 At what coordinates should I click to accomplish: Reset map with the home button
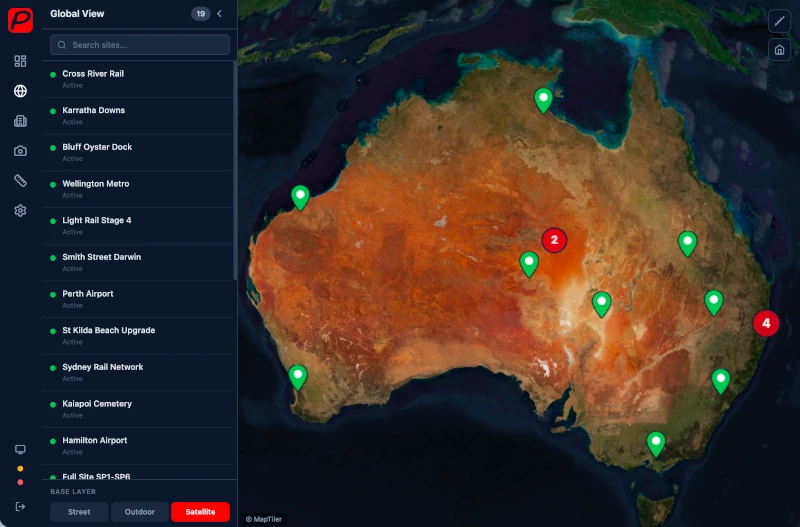[779, 49]
